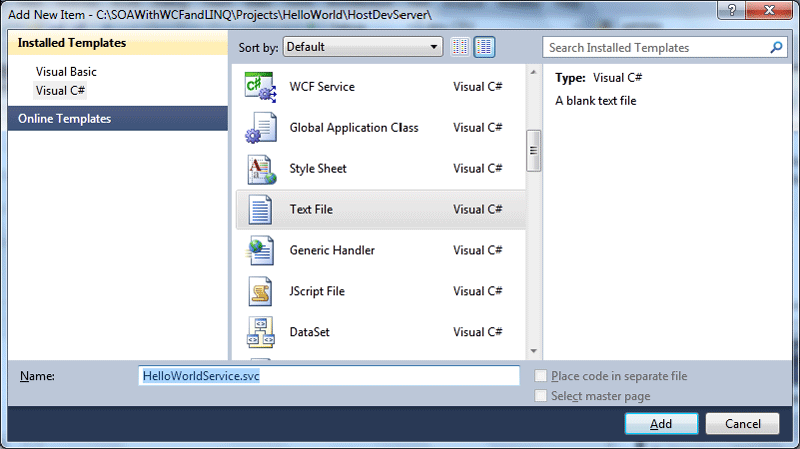Expand the Online Templates section
This screenshot has height=449, width=800.
(64, 119)
